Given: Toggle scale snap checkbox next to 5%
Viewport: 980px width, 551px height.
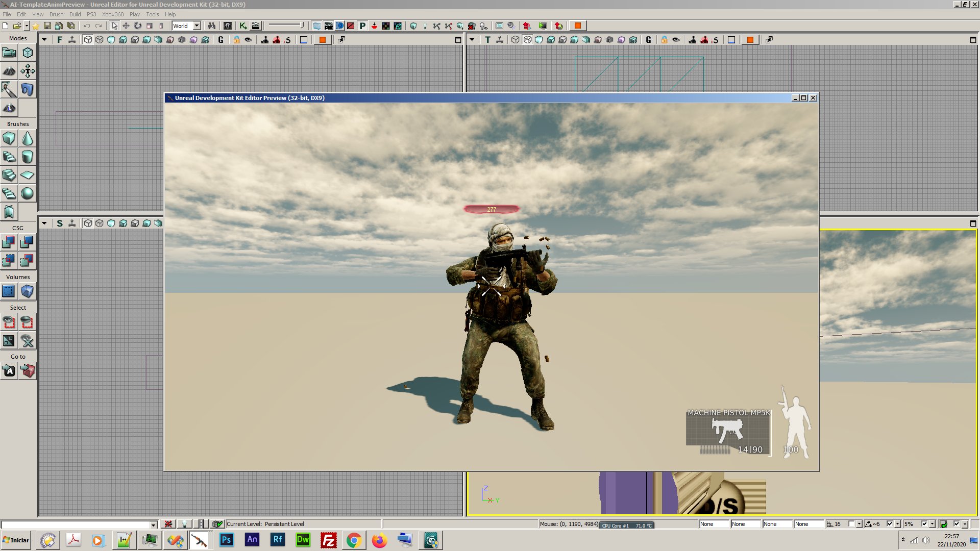Looking at the screenshot, I should pos(924,524).
